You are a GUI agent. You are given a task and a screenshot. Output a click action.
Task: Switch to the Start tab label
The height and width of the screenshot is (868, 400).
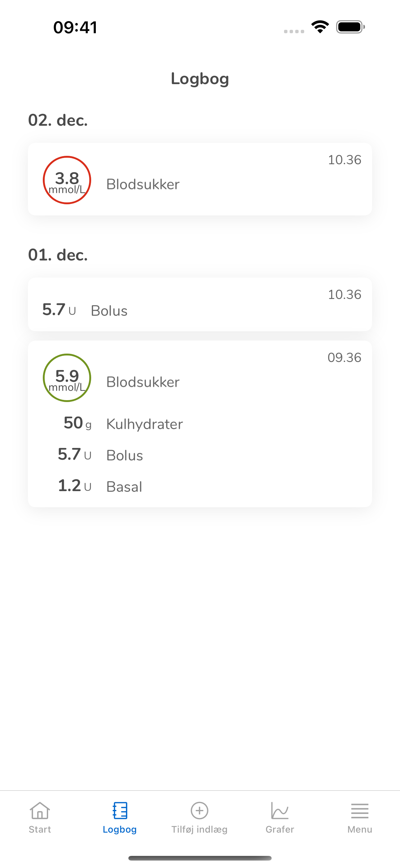click(x=40, y=829)
